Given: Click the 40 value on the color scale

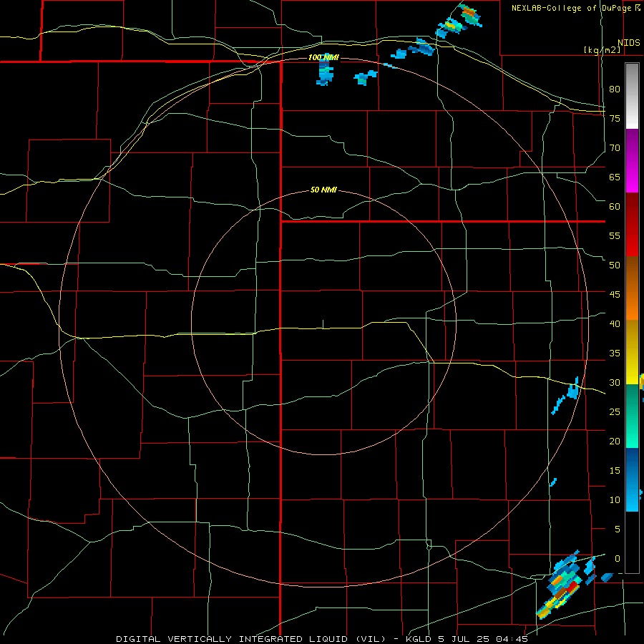Looking at the screenshot, I should (x=615, y=324).
